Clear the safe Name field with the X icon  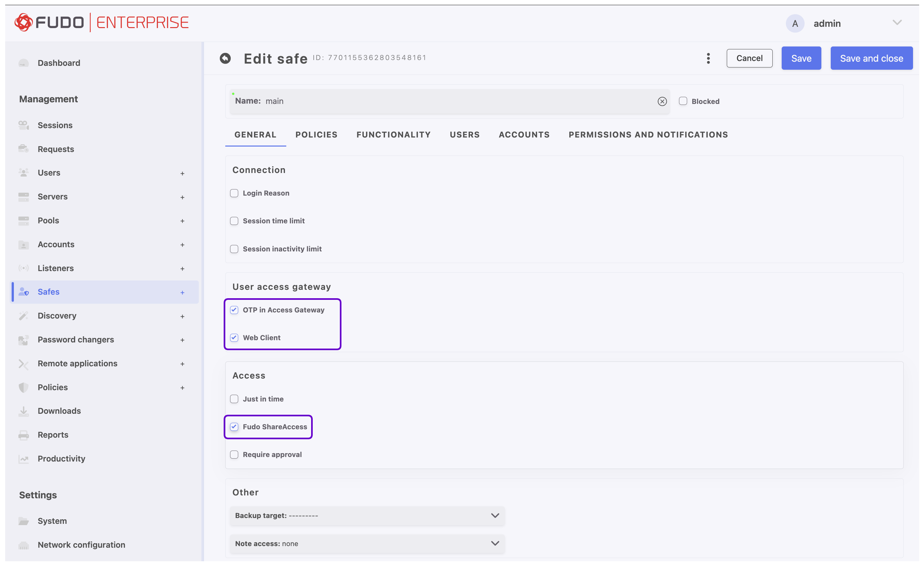coord(662,101)
